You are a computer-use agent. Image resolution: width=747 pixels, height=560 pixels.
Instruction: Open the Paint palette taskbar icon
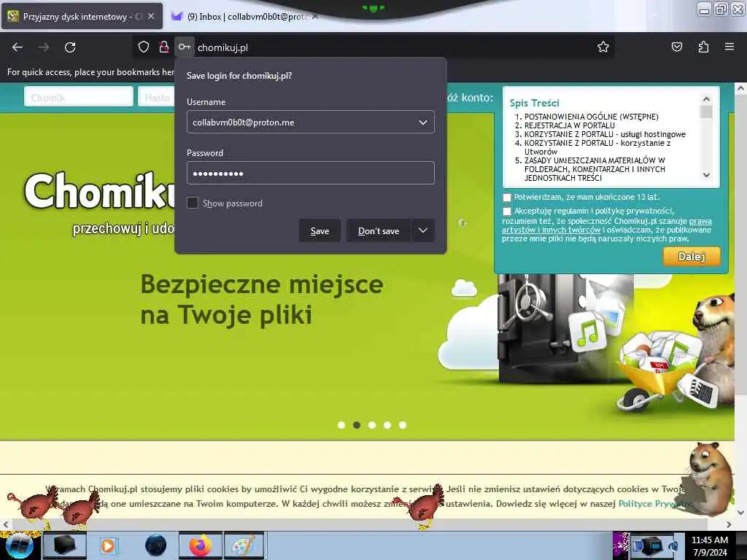[x=244, y=545]
